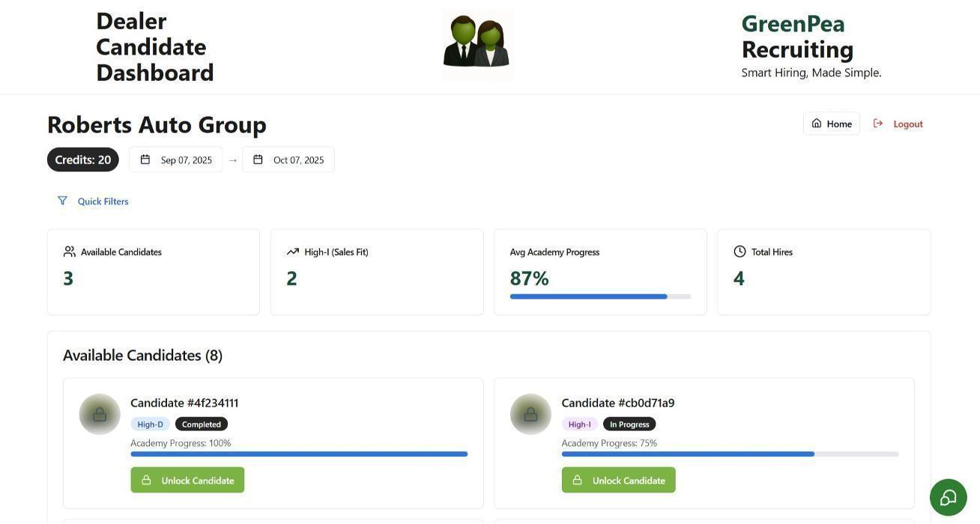Screen dimensions: 980x524
Task: Select the Home navigation item
Action: (832, 124)
